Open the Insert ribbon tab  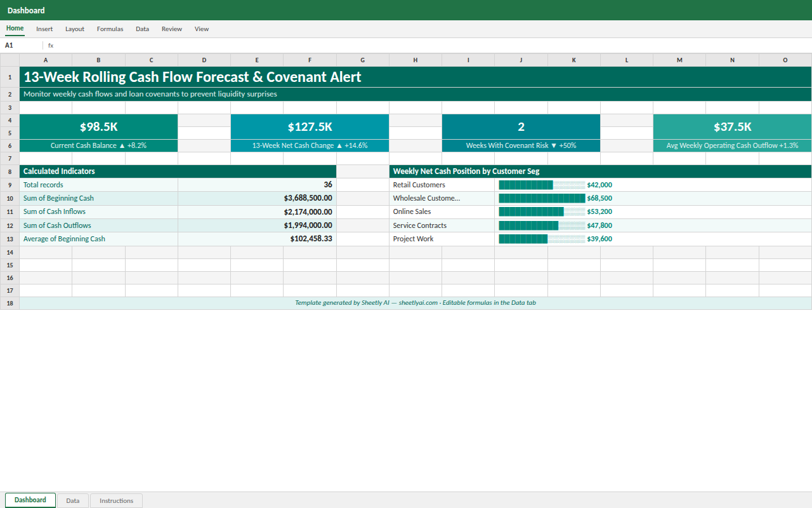(44, 29)
